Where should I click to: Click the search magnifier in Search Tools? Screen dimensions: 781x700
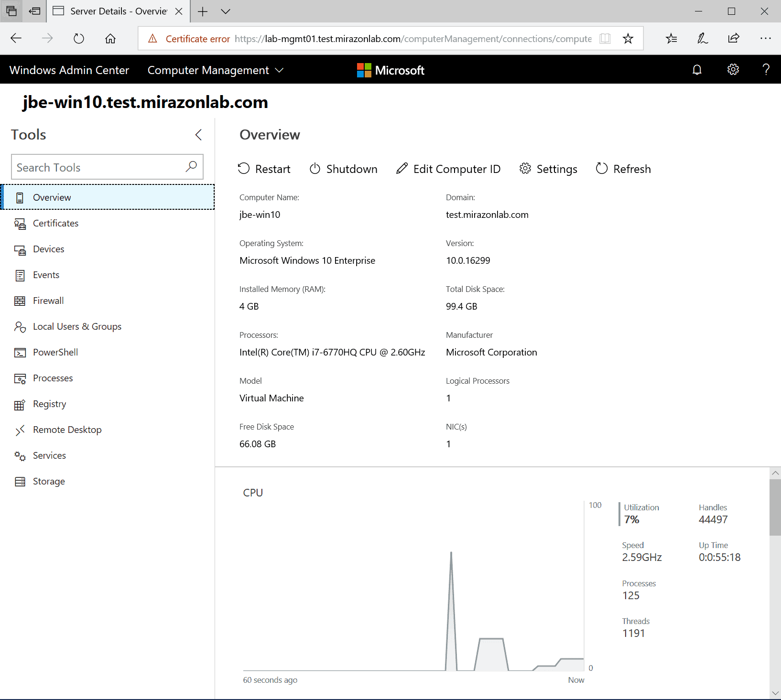(191, 167)
